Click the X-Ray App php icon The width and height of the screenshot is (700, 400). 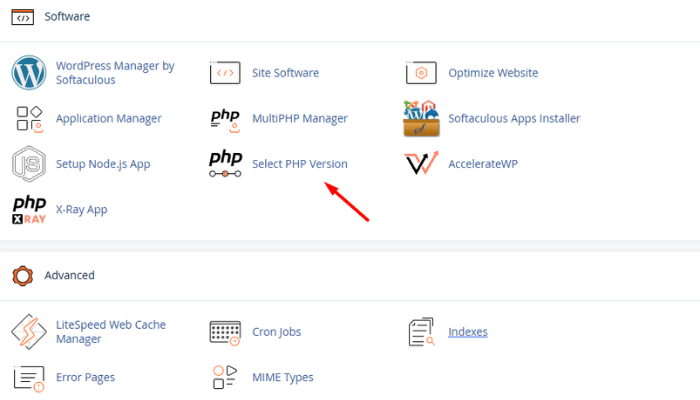(29, 209)
